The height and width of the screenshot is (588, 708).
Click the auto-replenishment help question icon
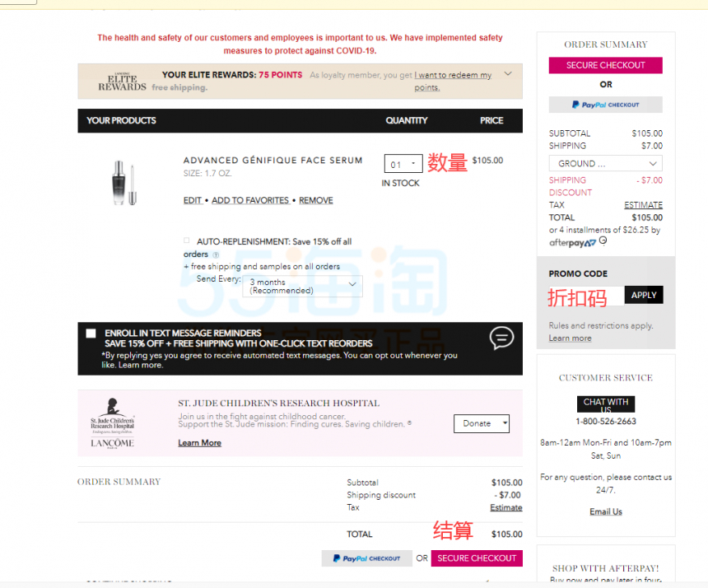216,254
